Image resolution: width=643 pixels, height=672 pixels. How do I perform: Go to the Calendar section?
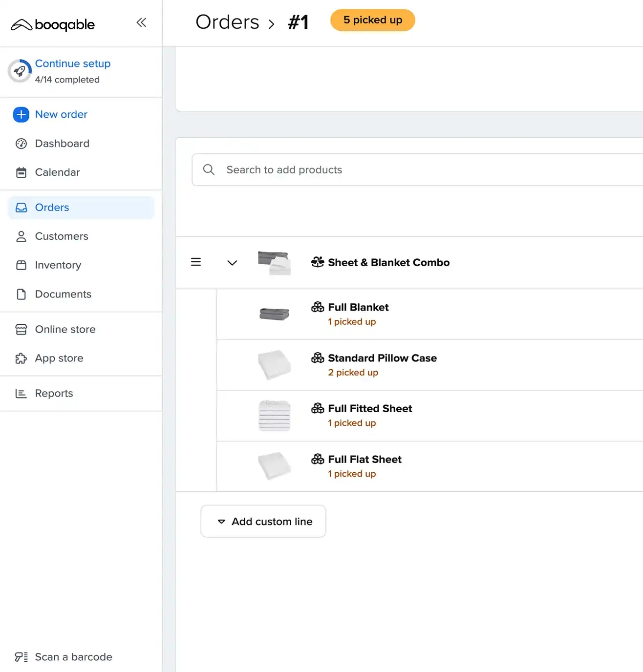pyautogui.click(x=57, y=172)
